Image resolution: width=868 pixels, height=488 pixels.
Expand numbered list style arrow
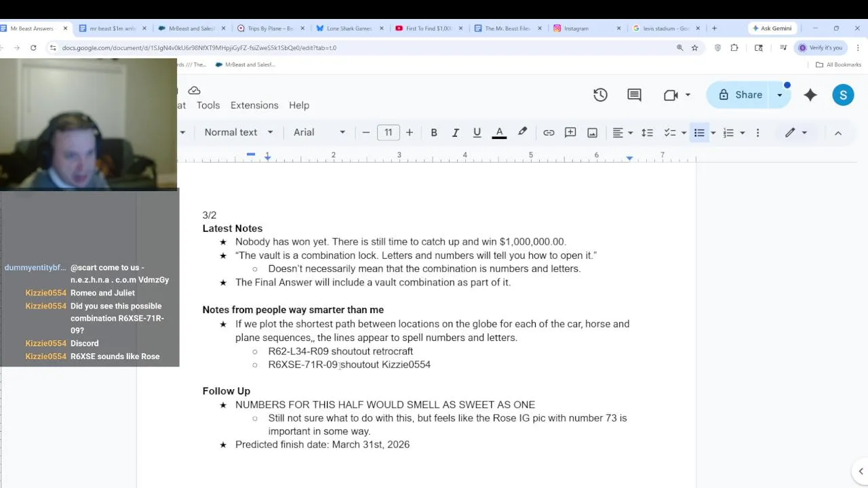pos(743,132)
